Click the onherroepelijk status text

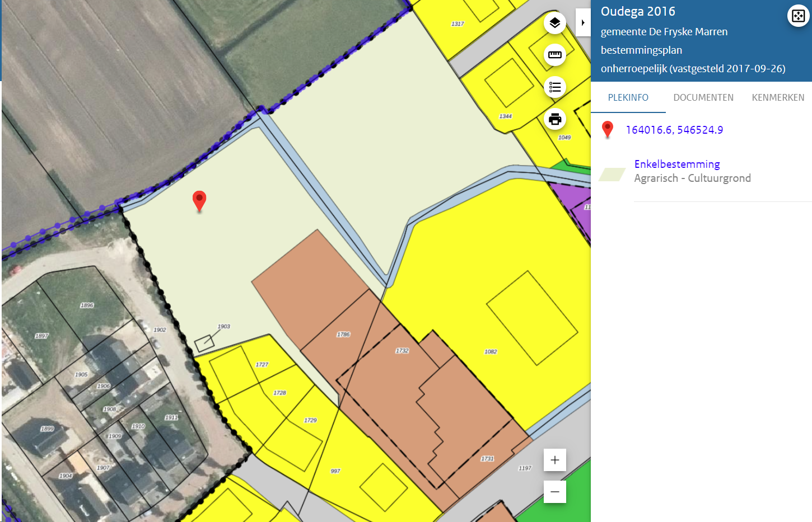tap(693, 69)
